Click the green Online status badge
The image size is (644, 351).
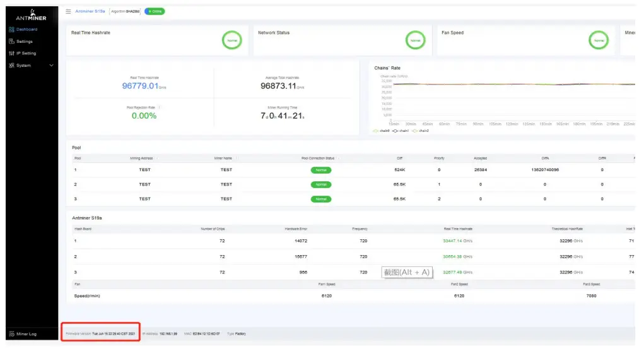[x=155, y=11]
